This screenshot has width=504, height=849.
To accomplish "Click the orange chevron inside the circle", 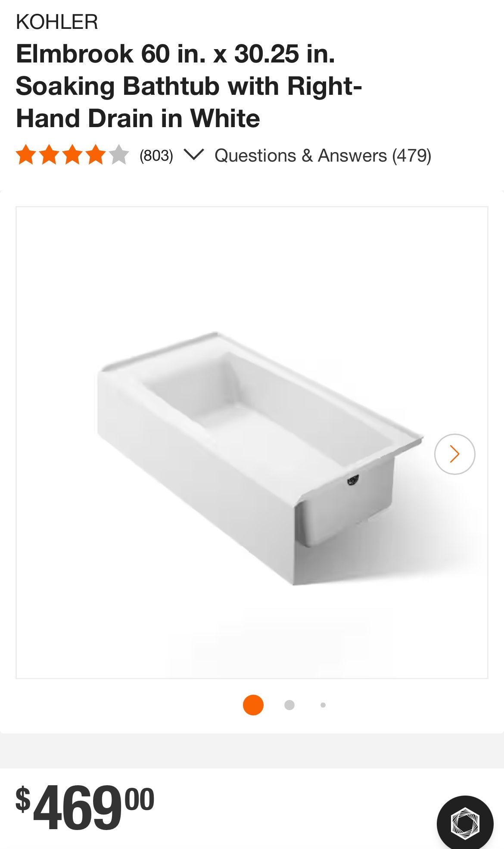I will click(454, 454).
